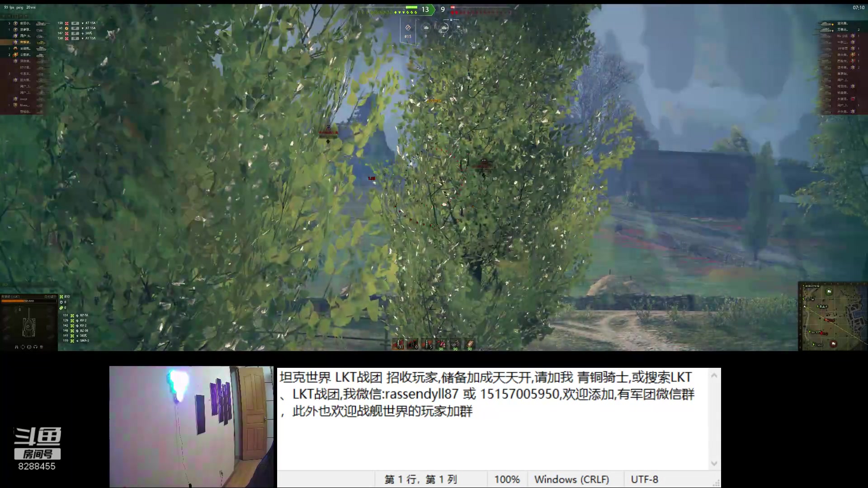Screen dimensions: 868x488
Task: Select the shell slot with 31 rounds
Action: pos(398,344)
